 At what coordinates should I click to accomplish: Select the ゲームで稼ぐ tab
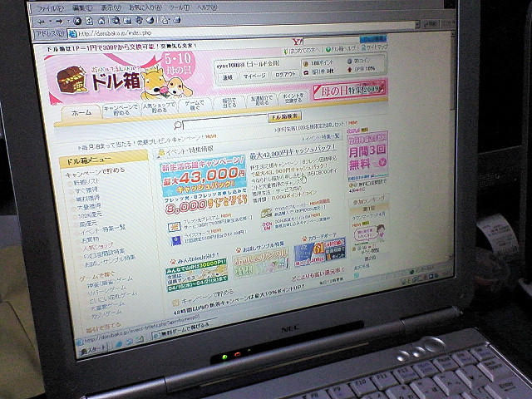pos(195,105)
